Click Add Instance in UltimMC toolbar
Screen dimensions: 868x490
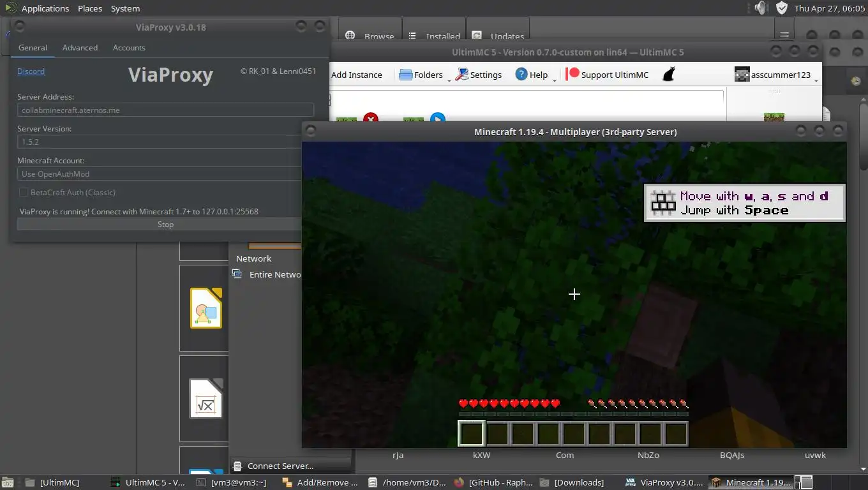coord(356,75)
